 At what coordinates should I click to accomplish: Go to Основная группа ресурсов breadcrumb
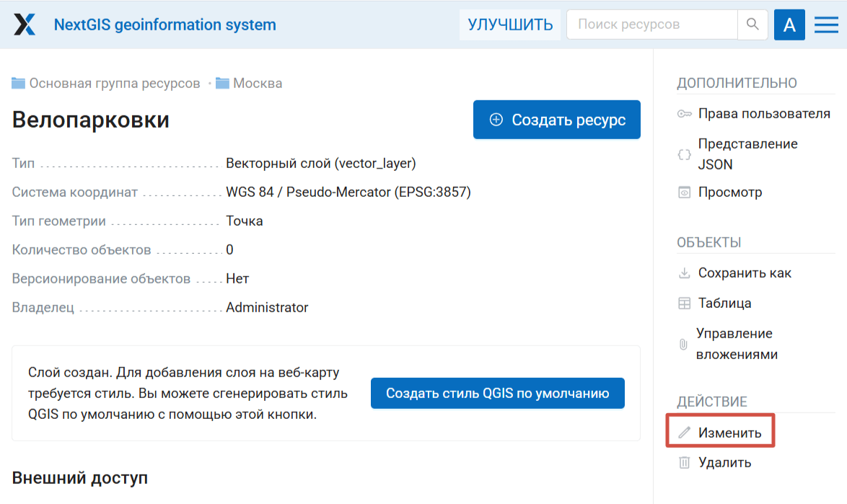[114, 84]
